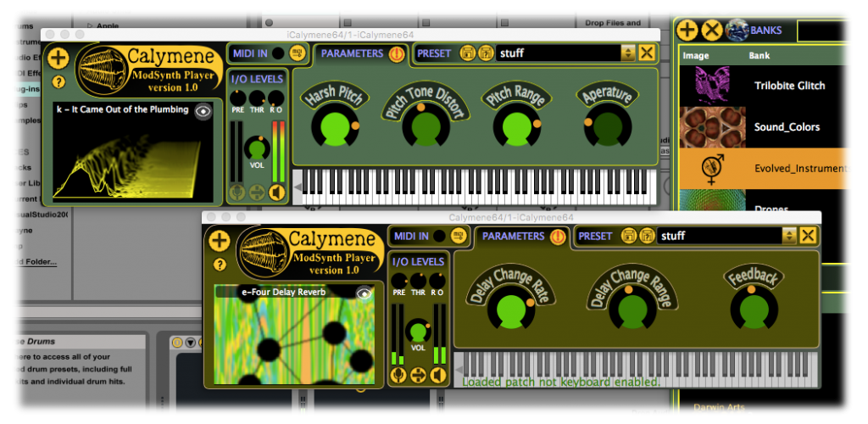The image size is (868, 424).
Task: Click the Image column header
Action: (695, 56)
